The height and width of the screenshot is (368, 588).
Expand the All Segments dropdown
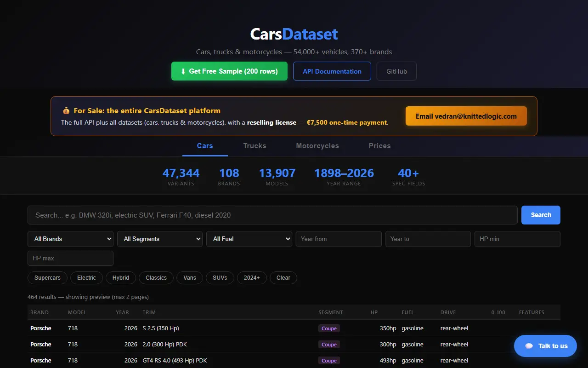pos(160,239)
